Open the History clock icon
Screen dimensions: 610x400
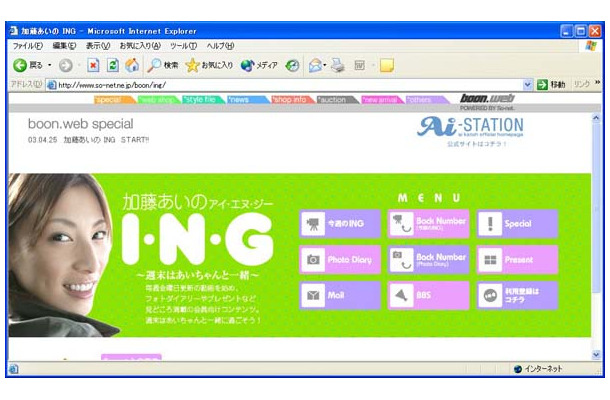pos(292,65)
